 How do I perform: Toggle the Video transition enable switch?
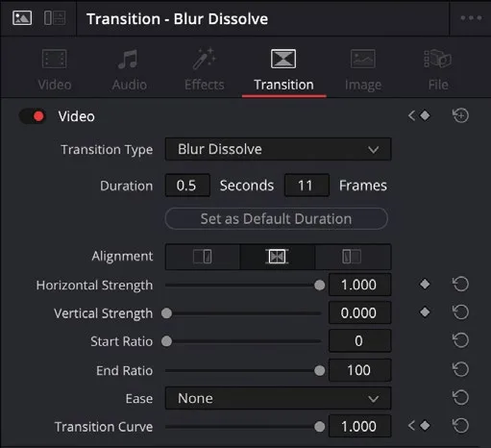coord(33,116)
